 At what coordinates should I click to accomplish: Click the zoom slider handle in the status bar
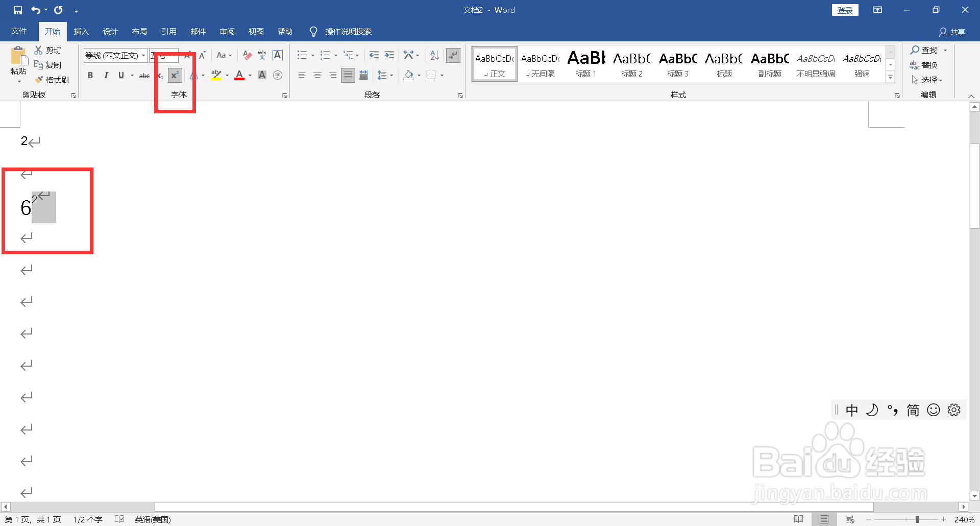[x=917, y=519]
